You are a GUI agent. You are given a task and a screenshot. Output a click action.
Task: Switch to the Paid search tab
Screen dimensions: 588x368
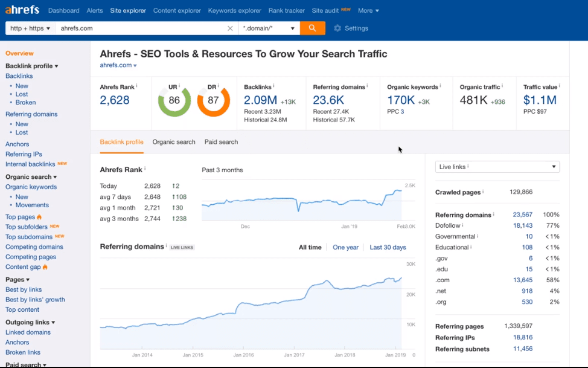coord(221,142)
